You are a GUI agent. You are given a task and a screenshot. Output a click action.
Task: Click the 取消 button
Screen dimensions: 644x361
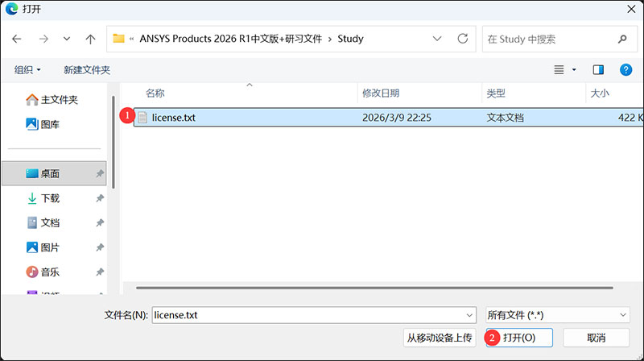596,338
